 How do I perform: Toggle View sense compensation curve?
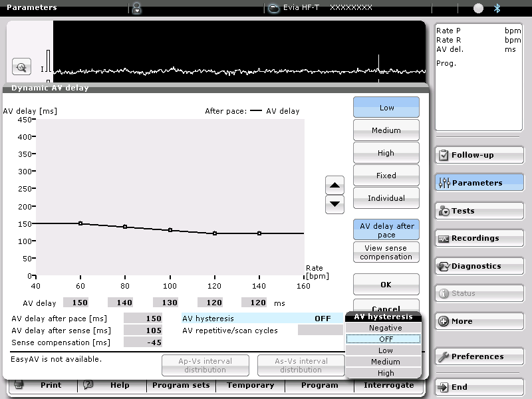click(x=386, y=253)
